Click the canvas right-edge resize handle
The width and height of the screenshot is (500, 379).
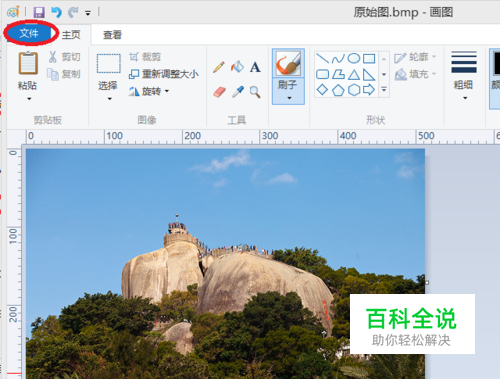click(427, 282)
